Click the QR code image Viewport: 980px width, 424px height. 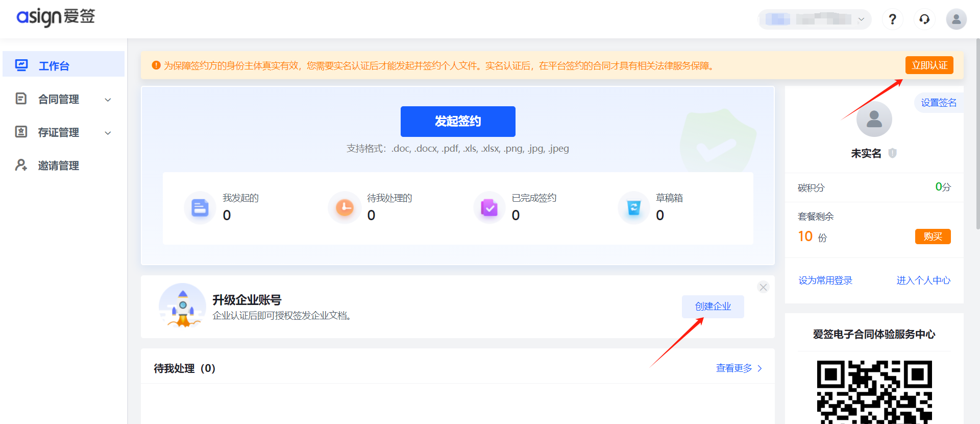874,392
